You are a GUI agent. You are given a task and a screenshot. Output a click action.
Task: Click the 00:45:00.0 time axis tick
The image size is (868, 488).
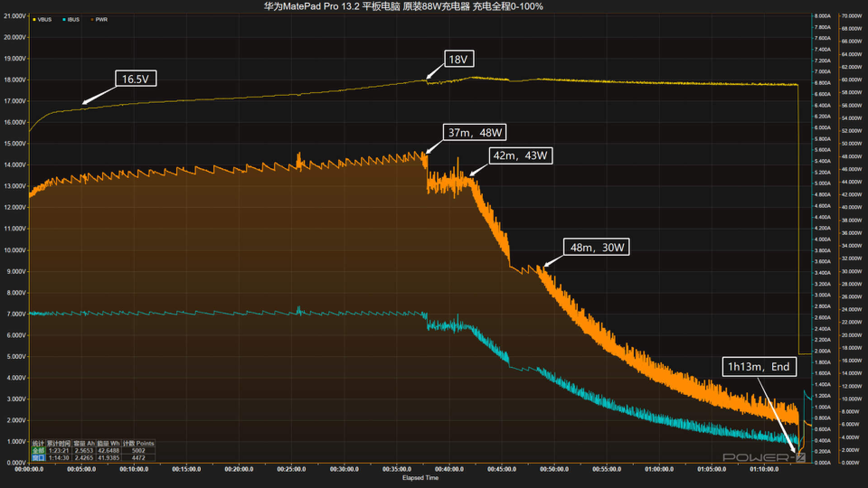[502, 469]
